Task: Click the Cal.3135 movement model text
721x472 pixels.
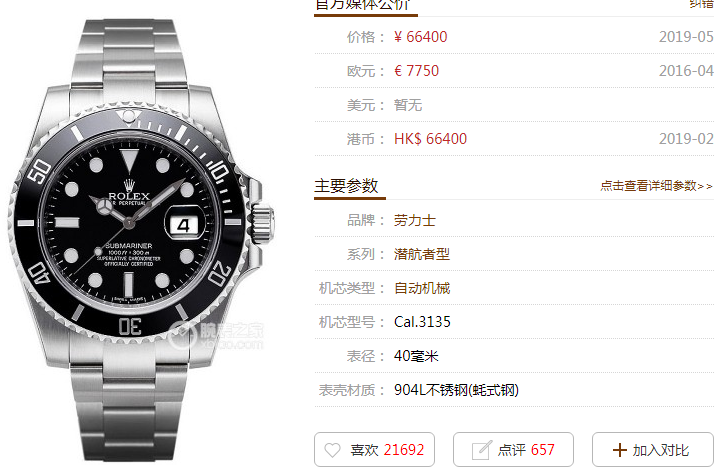Action: [422, 322]
